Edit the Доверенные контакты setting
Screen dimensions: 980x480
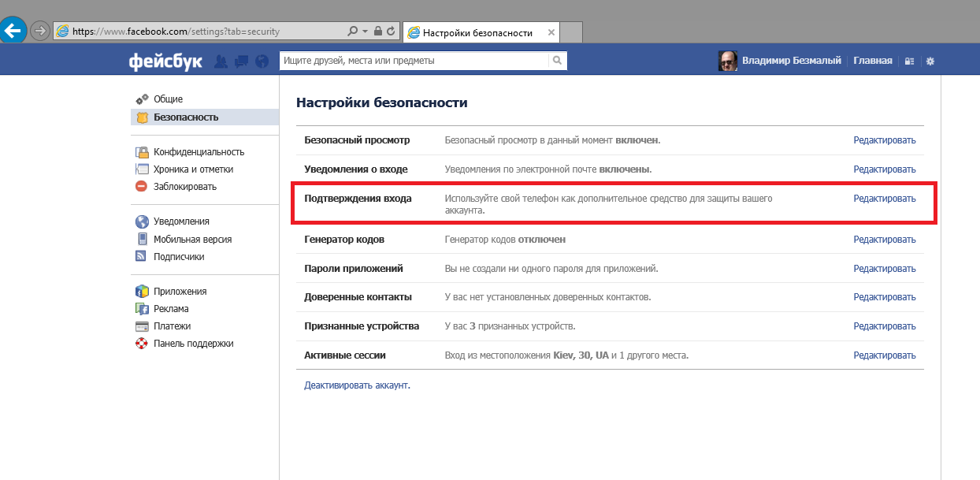point(885,297)
